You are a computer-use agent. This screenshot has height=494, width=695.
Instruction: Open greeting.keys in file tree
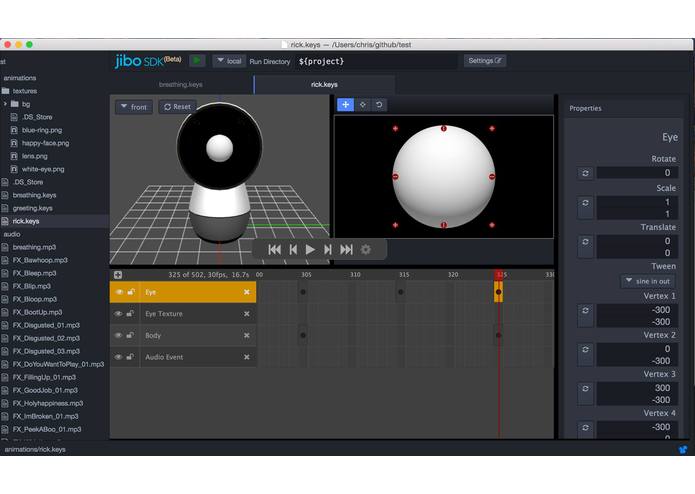tap(32, 208)
